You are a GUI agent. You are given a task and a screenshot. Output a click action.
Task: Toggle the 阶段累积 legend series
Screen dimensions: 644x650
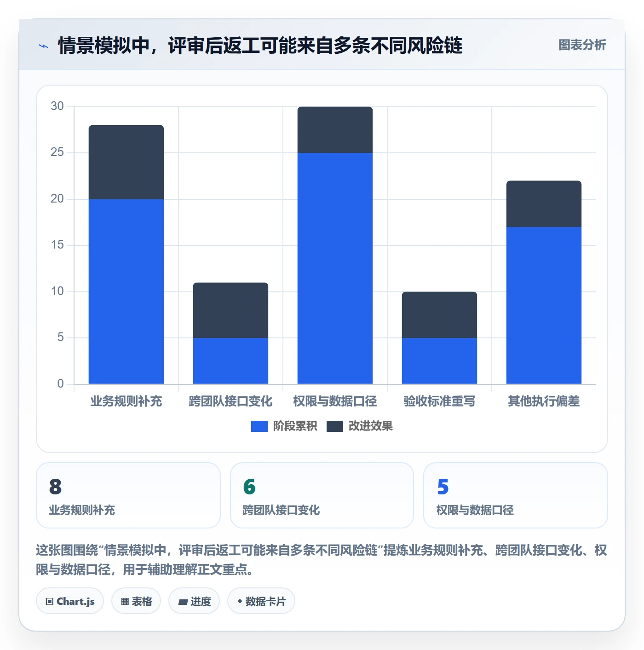[x=284, y=426]
